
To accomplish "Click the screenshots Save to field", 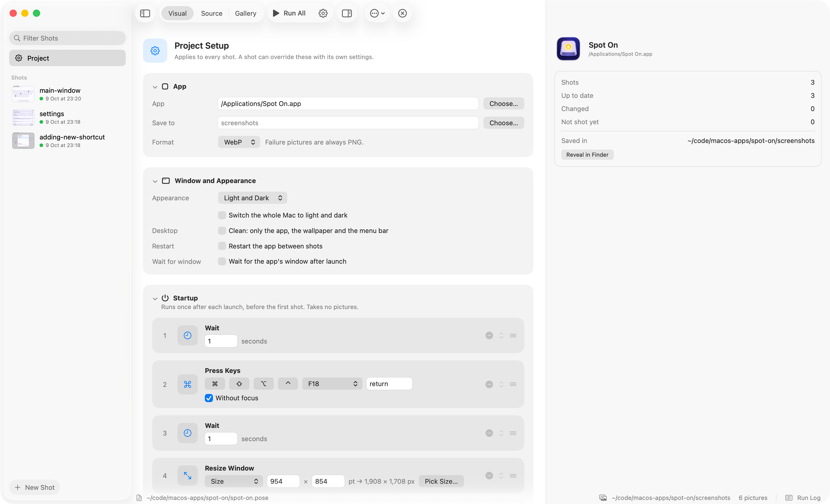I will pos(348,123).
